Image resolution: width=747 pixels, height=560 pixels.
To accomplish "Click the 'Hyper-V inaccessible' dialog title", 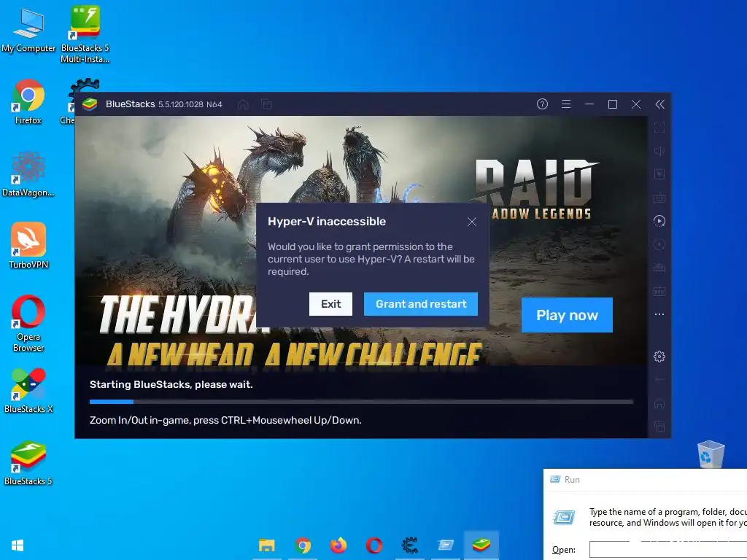I will [x=327, y=222].
